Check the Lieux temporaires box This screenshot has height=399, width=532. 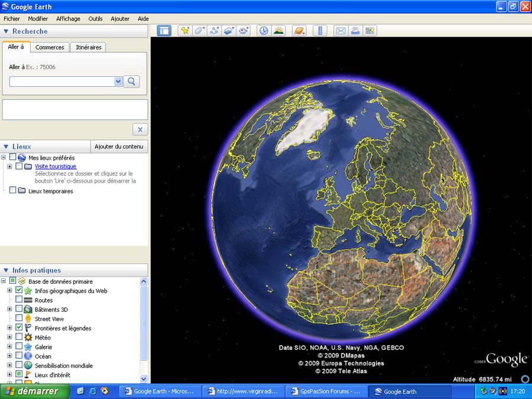coord(13,191)
